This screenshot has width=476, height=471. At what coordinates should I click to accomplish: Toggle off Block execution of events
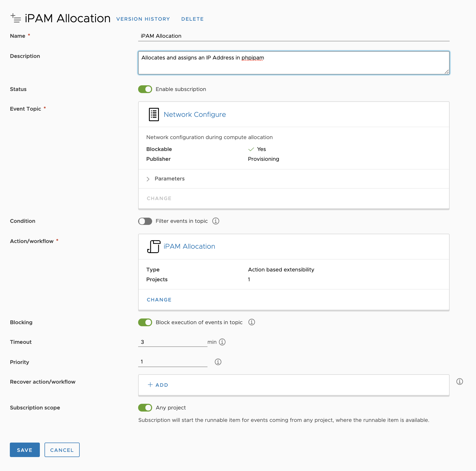(x=145, y=322)
